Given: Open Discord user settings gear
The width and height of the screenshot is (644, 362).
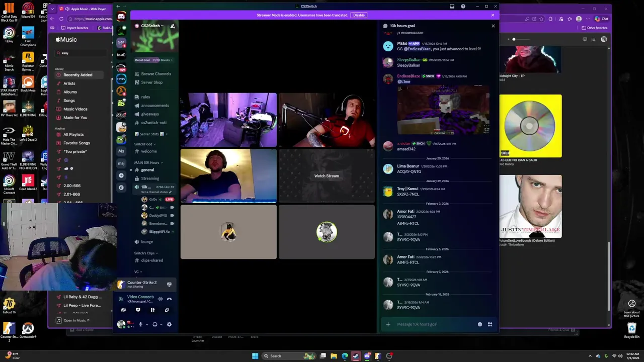Looking at the screenshot, I should [169, 324].
